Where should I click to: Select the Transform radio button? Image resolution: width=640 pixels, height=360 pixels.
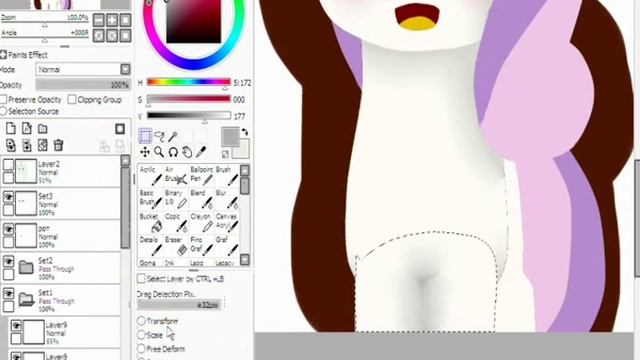[141, 321]
